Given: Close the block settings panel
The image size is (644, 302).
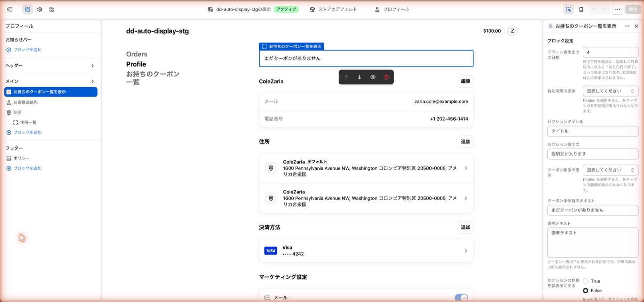Looking at the screenshot, I should click(636, 26).
